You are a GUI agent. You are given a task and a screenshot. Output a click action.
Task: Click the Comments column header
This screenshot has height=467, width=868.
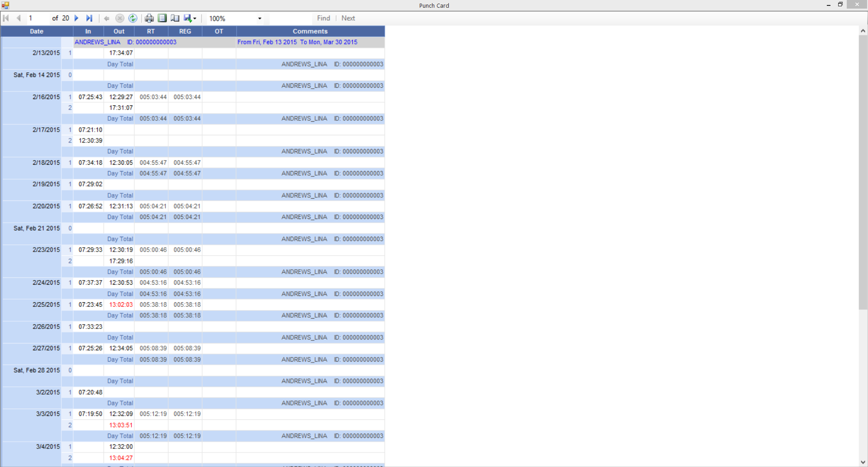click(x=310, y=31)
